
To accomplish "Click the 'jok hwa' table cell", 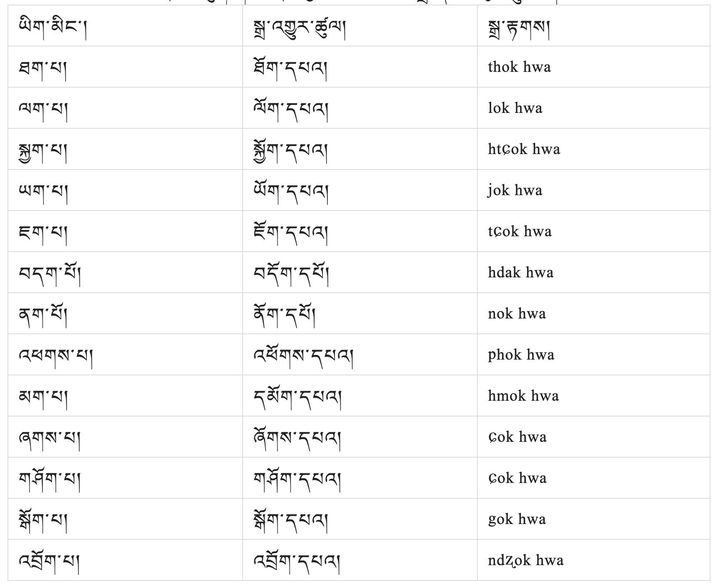I will (594, 190).
